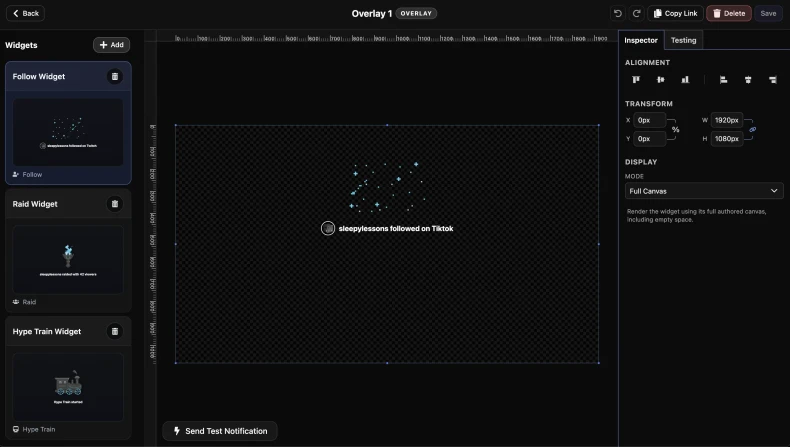
Task: Click the Hype Train Widget title
Action: [47, 332]
